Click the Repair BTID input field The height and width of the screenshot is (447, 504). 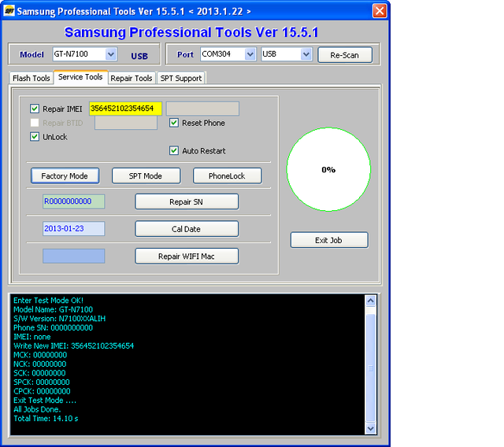(x=126, y=123)
